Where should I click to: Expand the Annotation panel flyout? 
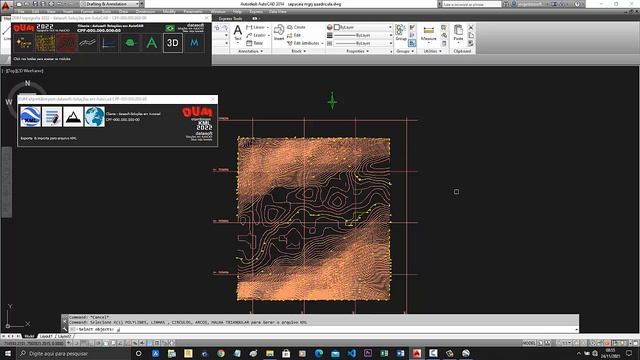coord(251,51)
